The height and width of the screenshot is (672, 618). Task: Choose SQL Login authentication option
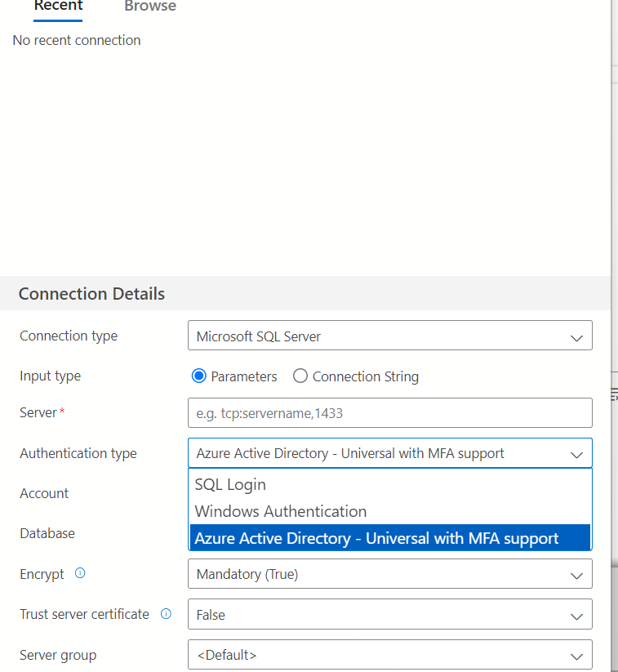[x=390, y=485]
